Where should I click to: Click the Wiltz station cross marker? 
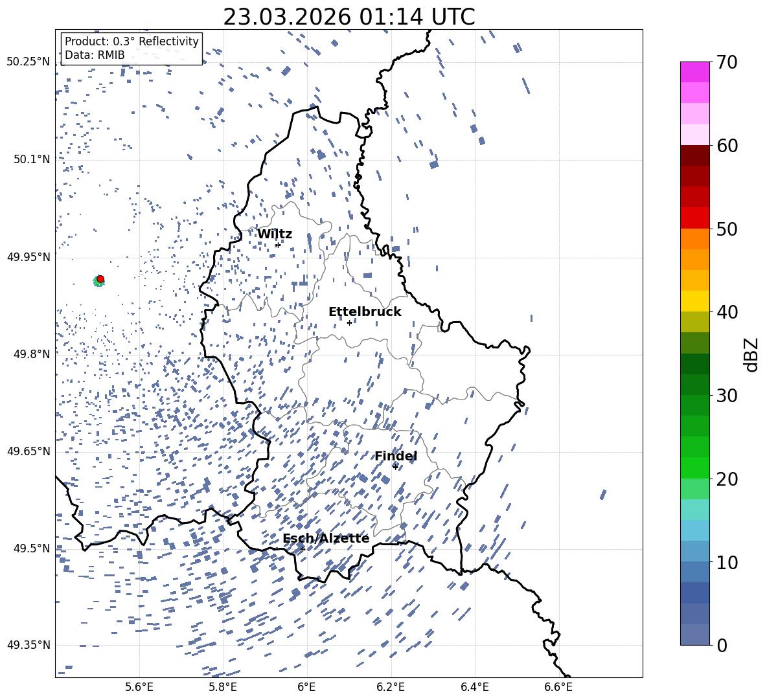click(278, 245)
